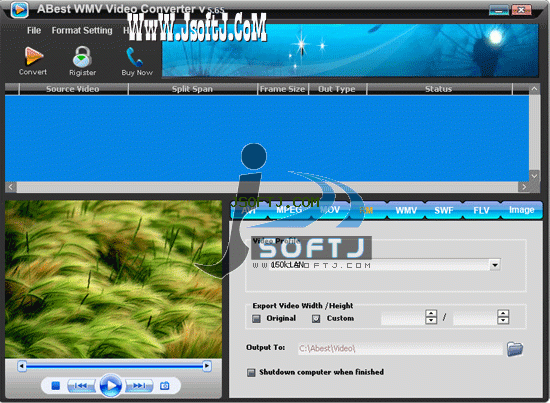Click the seek slider left arrow
This screenshot has width=550, height=403.
[22, 366]
